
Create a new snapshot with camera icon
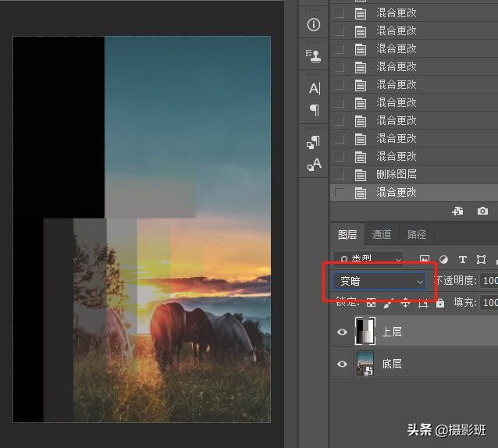(x=482, y=211)
